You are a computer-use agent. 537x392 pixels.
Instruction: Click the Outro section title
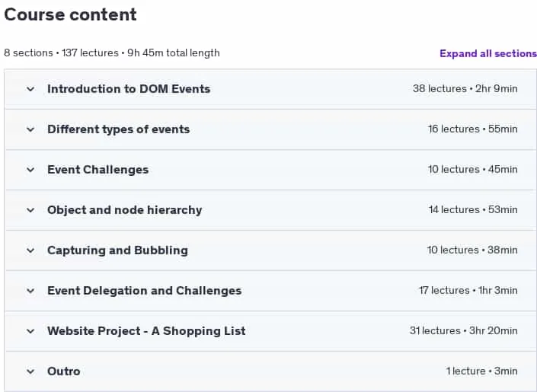tap(64, 371)
